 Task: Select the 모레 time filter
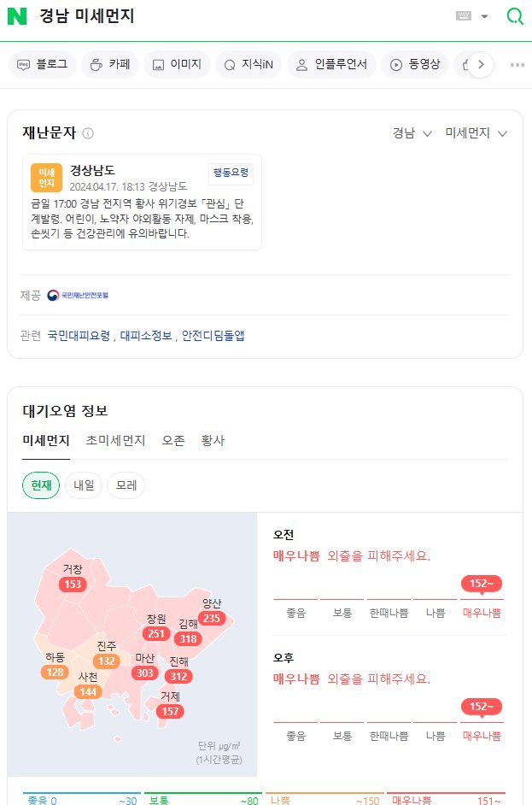click(126, 485)
